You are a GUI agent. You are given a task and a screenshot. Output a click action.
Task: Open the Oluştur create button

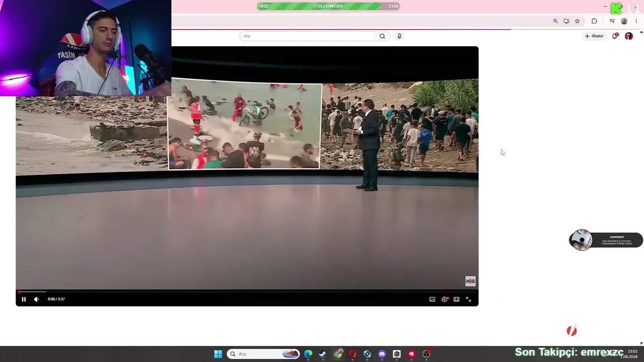pyautogui.click(x=594, y=36)
